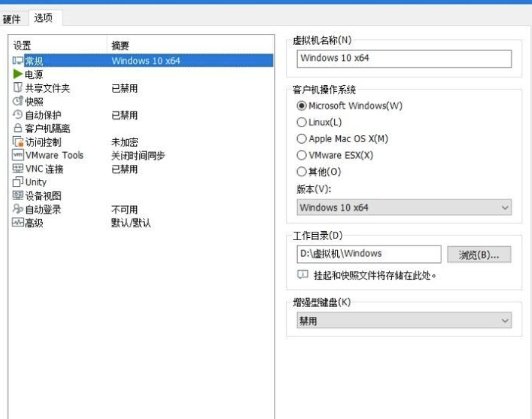Select the VMware Tools settings row
The image size is (532, 419).
(142, 155)
